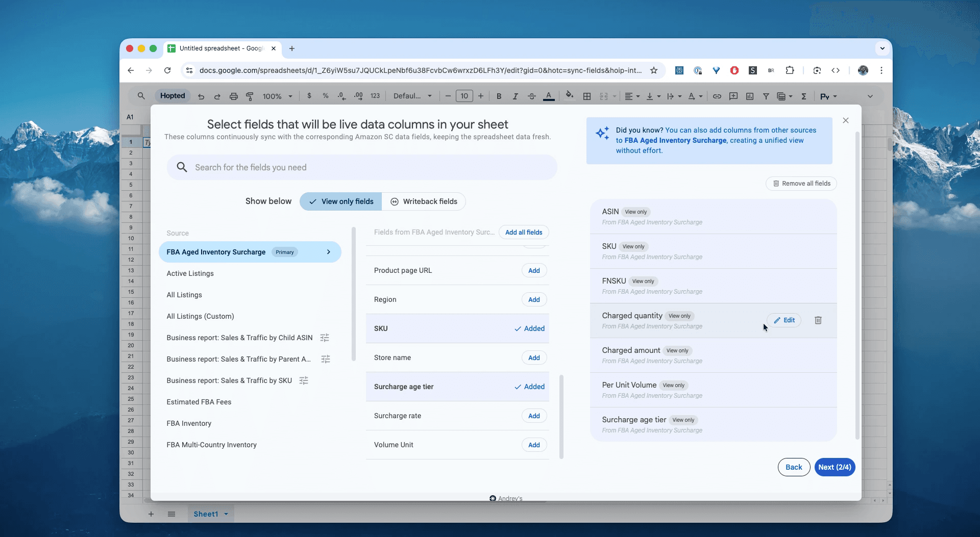
Task: Toggle bold formatting in toolbar
Action: click(x=499, y=96)
